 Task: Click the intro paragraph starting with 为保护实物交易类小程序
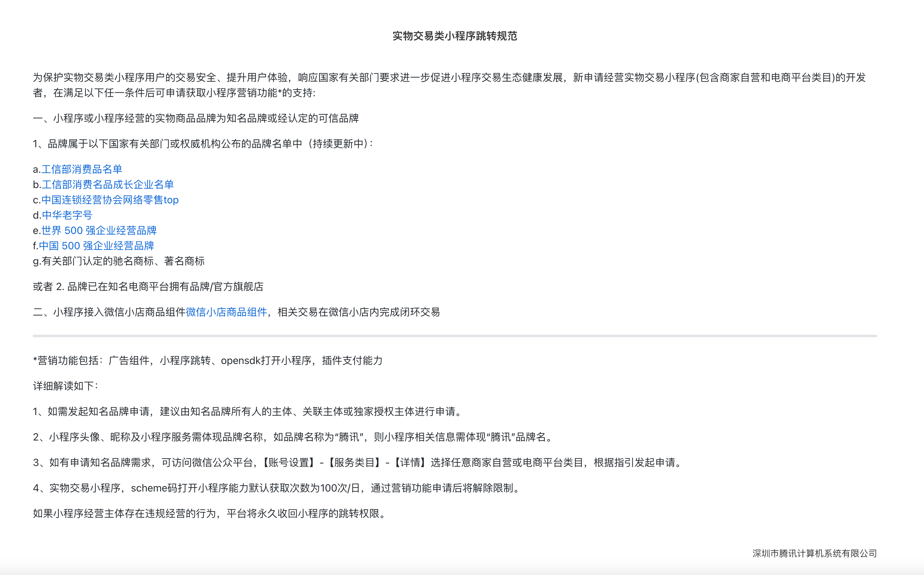pos(449,78)
